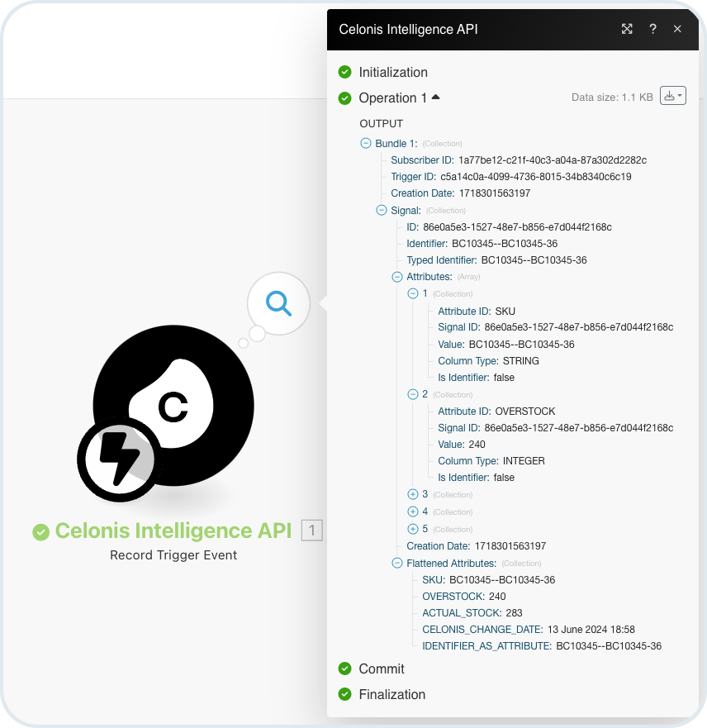This screenshot has height=728, width=707.
Task: Click the Typed Identifier value
Action: coord(534,260)
